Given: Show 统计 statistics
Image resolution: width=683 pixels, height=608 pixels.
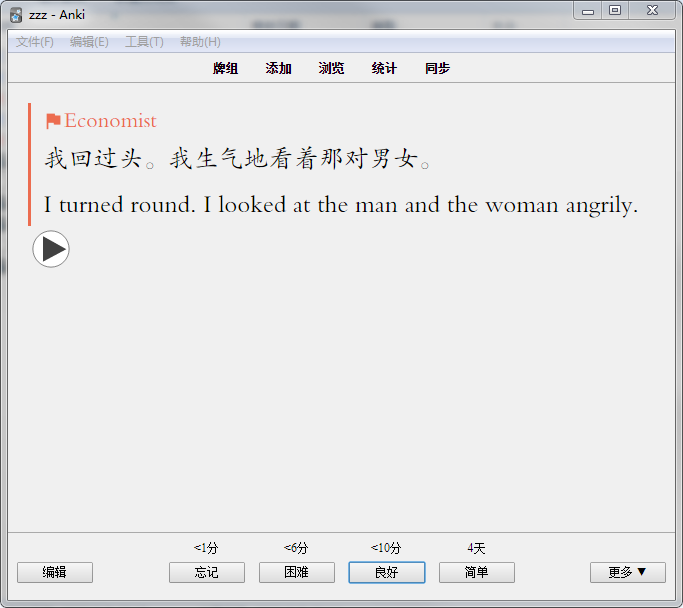Looking at the screenshot, I should click(x=384, y=68).
